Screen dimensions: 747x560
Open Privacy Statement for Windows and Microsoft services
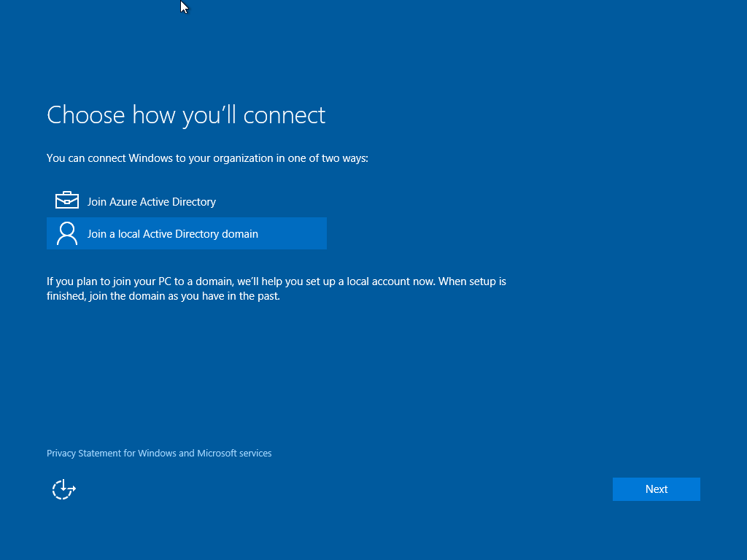click(x=159, y=454)
